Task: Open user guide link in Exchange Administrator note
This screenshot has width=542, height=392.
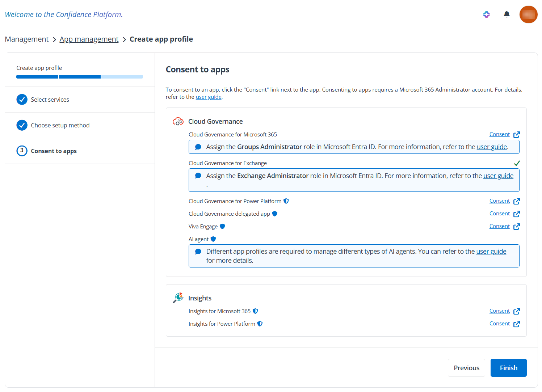Action: [x=498, y=176]
